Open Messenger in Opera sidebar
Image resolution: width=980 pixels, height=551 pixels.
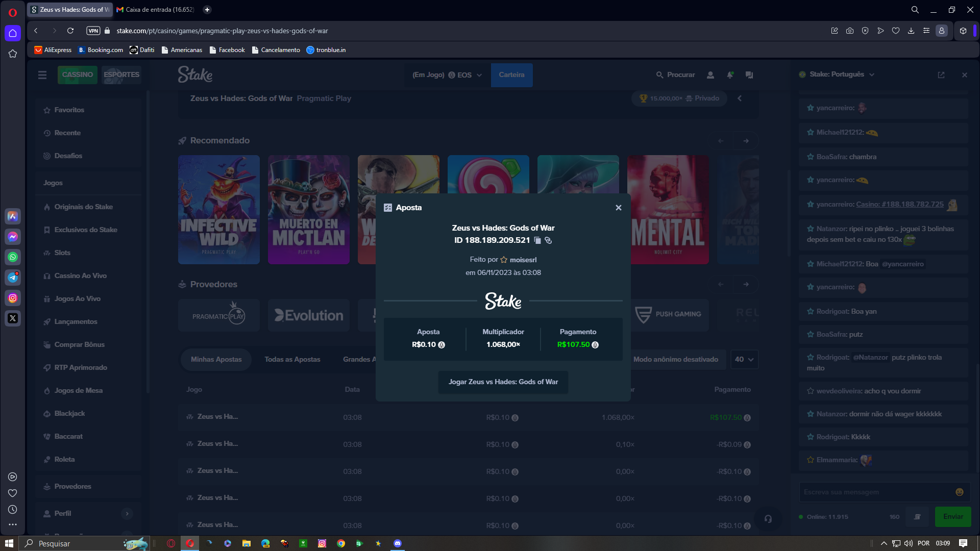point(13,237)
